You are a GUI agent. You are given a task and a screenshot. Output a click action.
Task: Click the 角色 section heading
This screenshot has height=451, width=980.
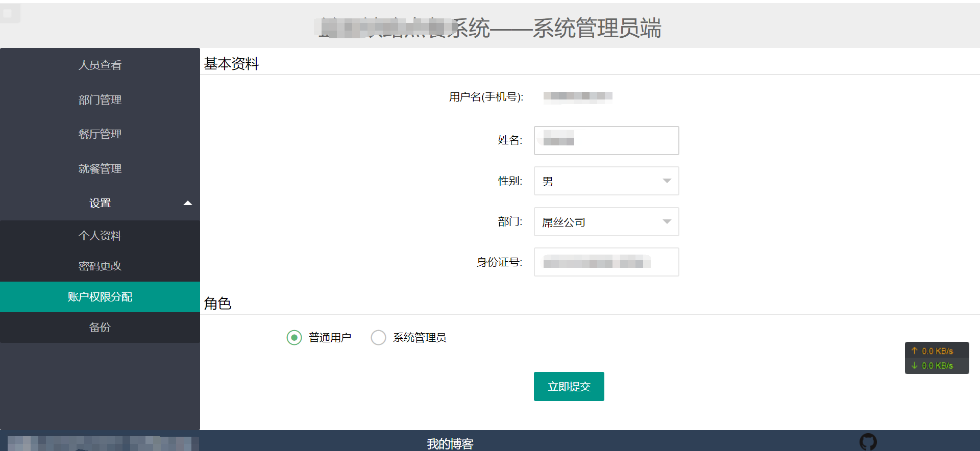pos(218,304)
